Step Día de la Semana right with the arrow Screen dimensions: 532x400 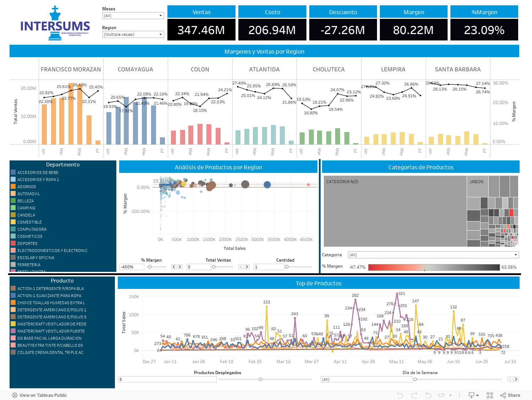click(516, 379)
